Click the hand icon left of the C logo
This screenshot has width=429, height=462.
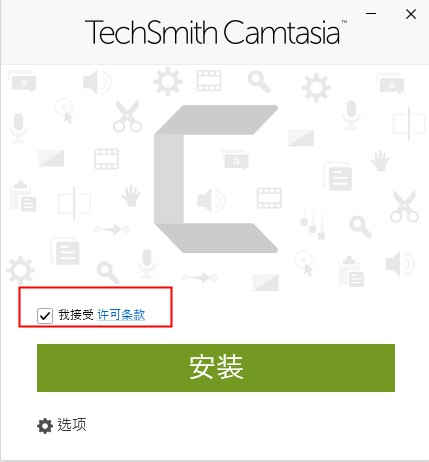[x=131, y=196]
